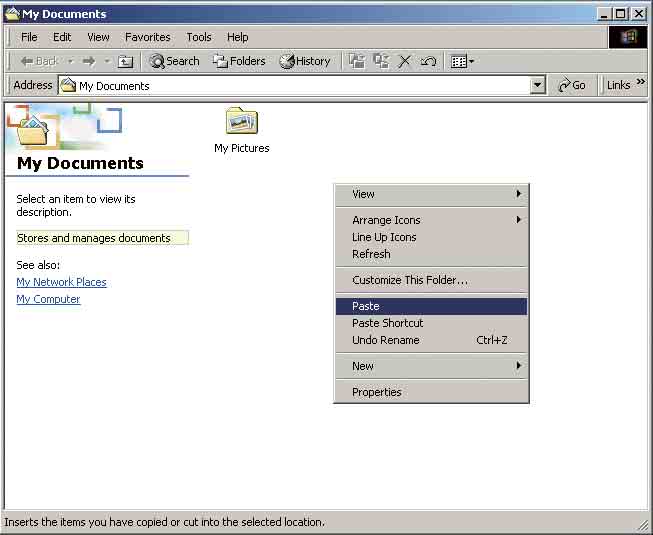The height and width of the screenshot is (535, 653).
Task: Open the Favorites menu
Action: [147, 37]
